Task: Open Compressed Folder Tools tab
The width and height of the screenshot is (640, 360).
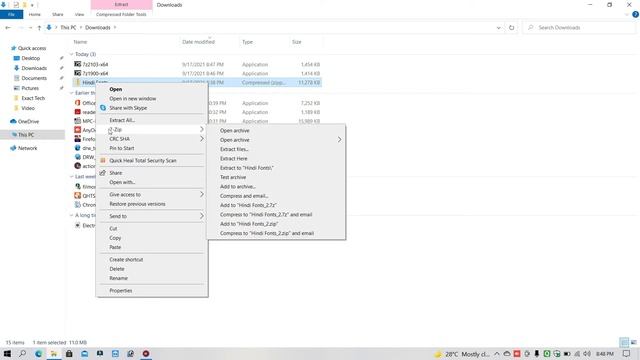Action: 121,14
